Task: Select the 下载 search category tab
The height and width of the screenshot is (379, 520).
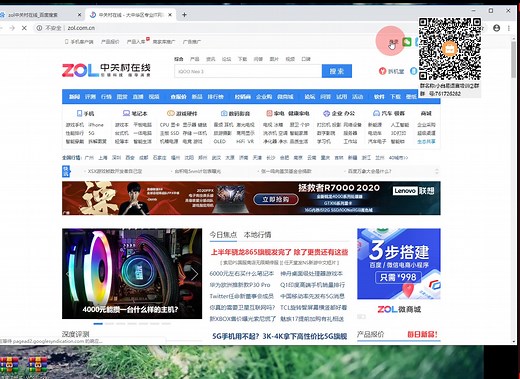Action: tap(242, 59)
